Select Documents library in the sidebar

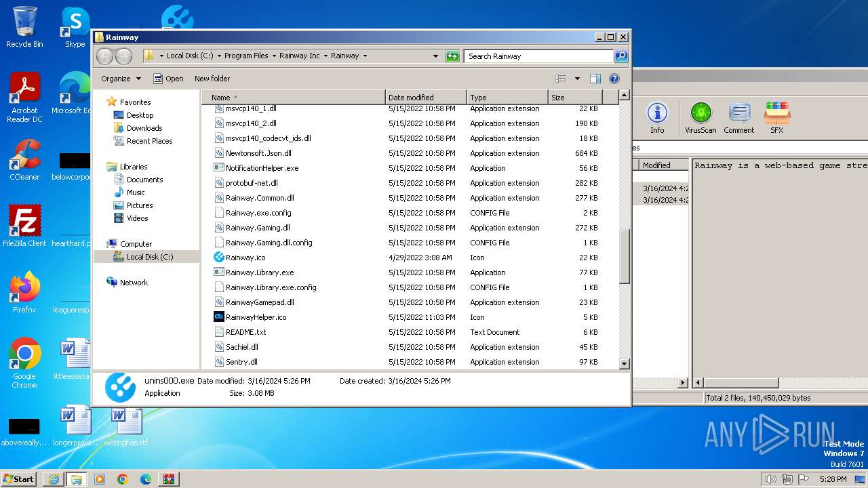point(144,180)
